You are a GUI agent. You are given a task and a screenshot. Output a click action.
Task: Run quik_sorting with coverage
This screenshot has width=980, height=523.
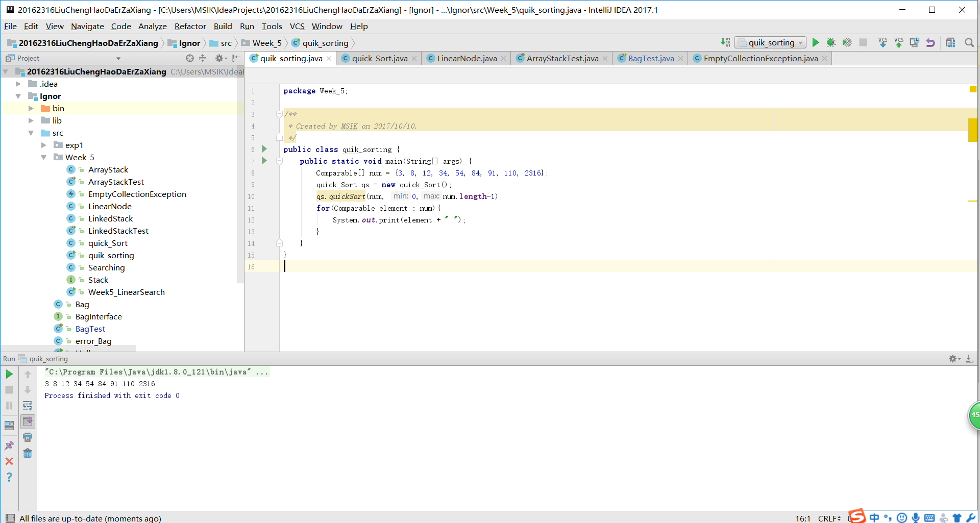[847, 42]
